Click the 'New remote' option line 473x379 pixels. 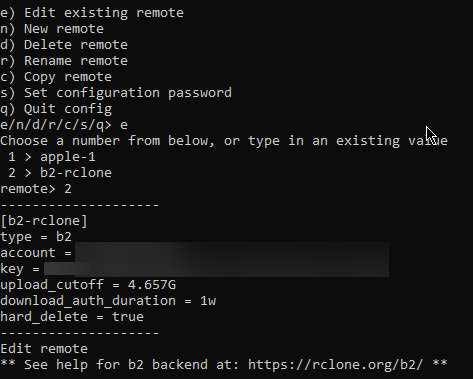coord(52,29)
